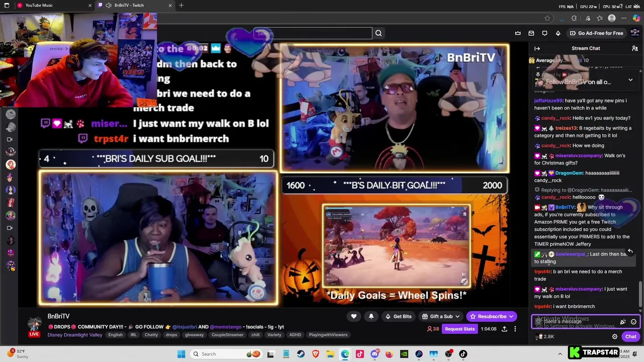Image resolution: width=644 pixels, height=362 pixels.
Task: Click the English stream tag
Action: [x=115, y=335]
